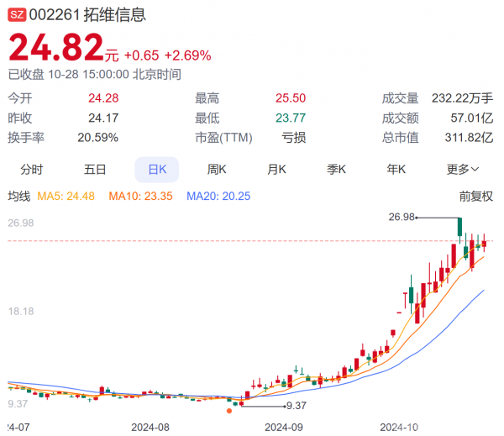Select the 日K chart tab
This screenshot has width=504, height=436.
157,170
